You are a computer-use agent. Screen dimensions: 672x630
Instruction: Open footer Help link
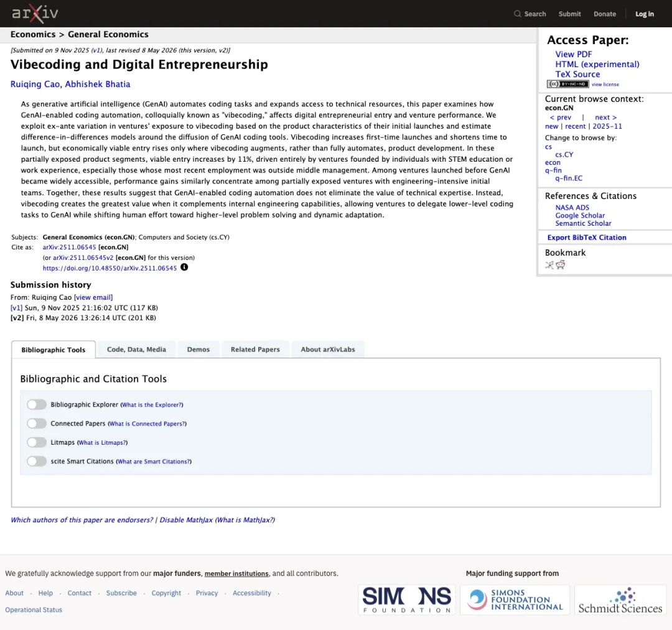click(45, 593)
